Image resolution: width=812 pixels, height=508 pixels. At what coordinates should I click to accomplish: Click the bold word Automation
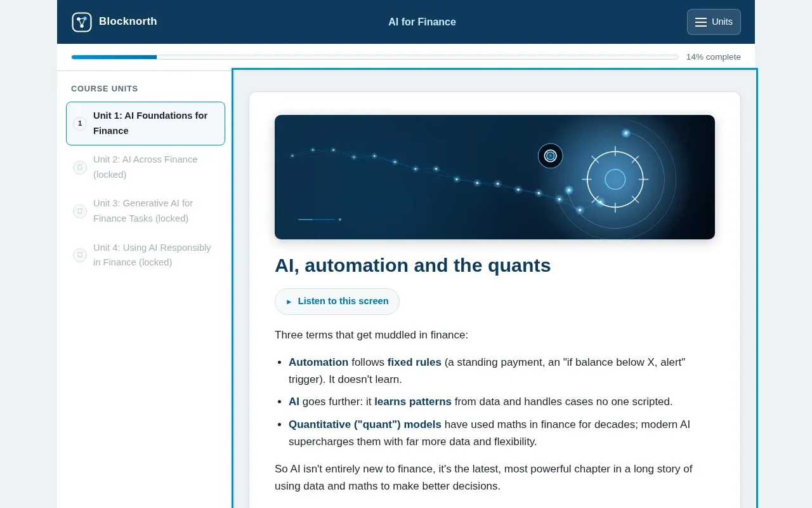[318, 363]
